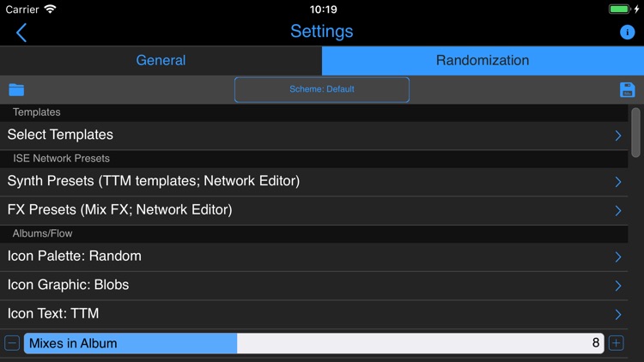This screenshot has height=362, width=644.
Task: Click the Mixes in Album slider
Action: (313, 343)
